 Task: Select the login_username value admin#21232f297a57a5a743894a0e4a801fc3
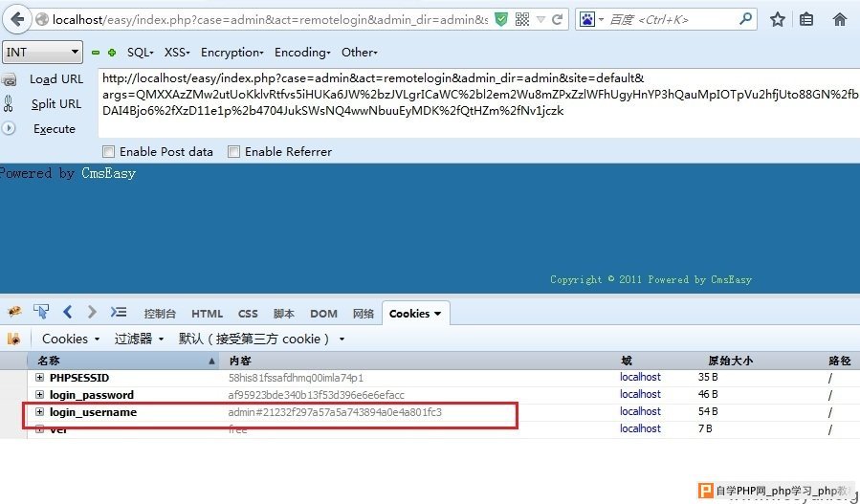[335, 412]
